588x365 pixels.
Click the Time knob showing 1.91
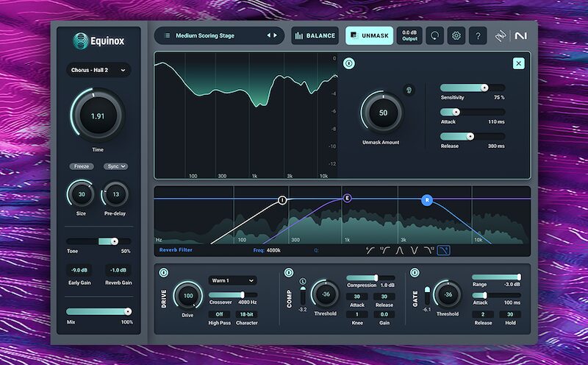tap(98, 116)
